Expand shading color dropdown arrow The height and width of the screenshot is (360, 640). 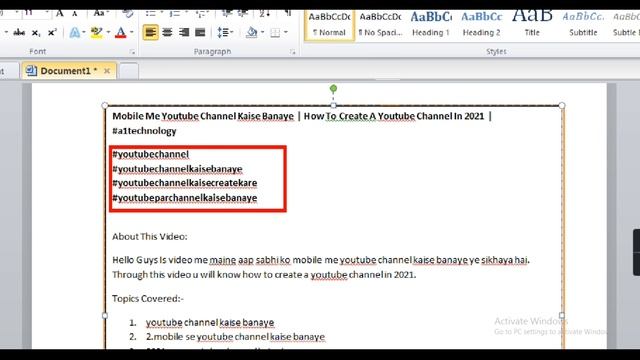coord(262,32)
